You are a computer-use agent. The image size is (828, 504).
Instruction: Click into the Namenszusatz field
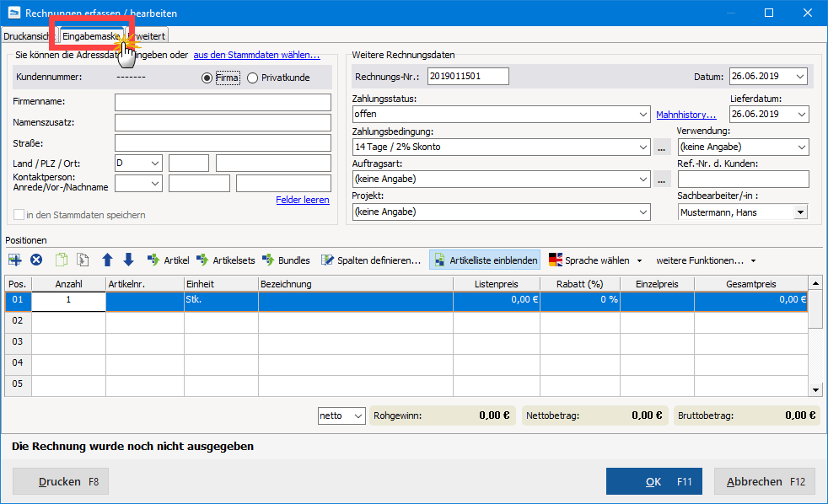(x=223, y=122)
